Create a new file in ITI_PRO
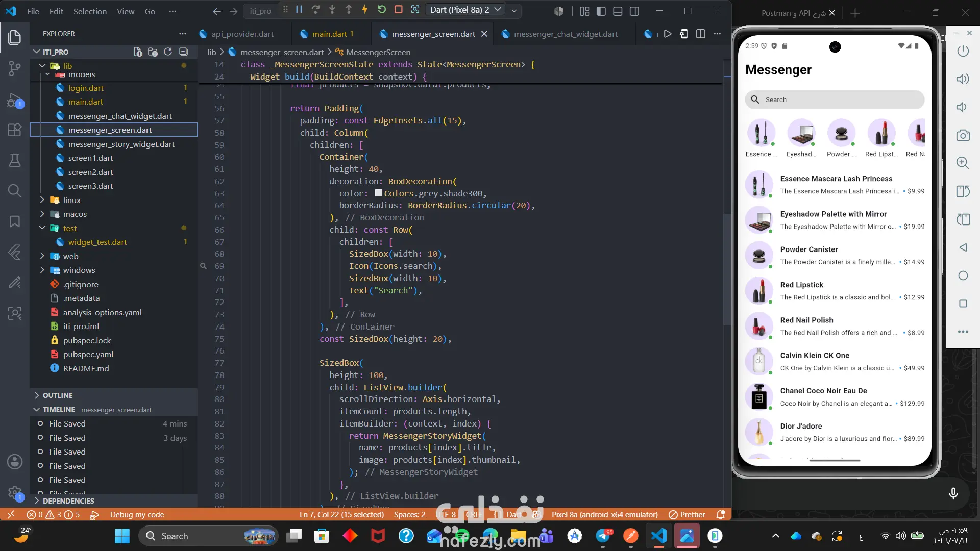Screen dimensions: 980x551 click(138, 52)
